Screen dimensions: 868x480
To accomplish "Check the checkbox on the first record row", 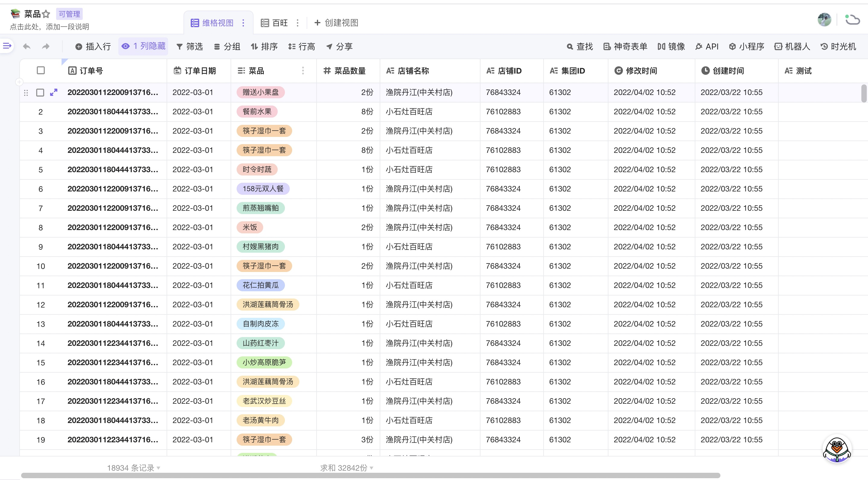I will 41,92.
